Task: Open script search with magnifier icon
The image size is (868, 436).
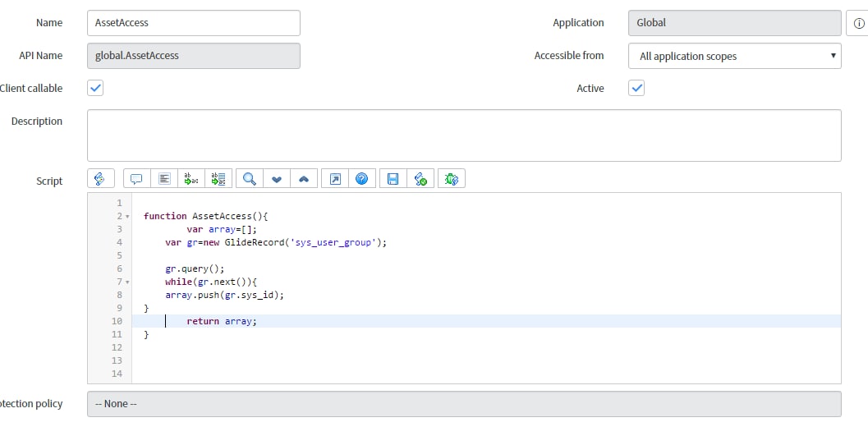Action: click(x=249, y=179)
